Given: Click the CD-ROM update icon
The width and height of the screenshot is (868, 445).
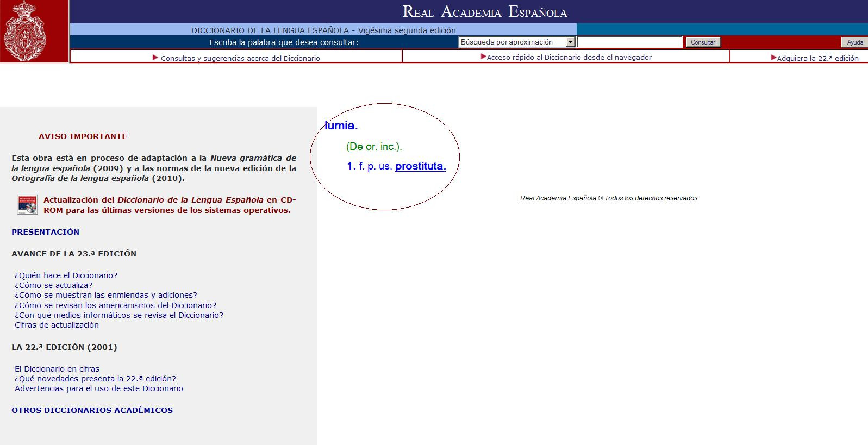Looking at the screenshot, I should coord(27,205).
